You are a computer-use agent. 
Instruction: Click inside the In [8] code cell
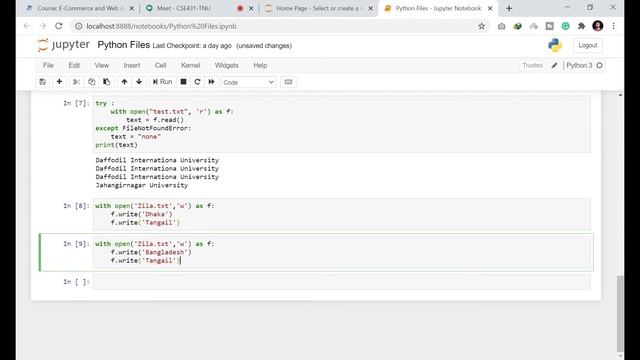coord(342,214)
